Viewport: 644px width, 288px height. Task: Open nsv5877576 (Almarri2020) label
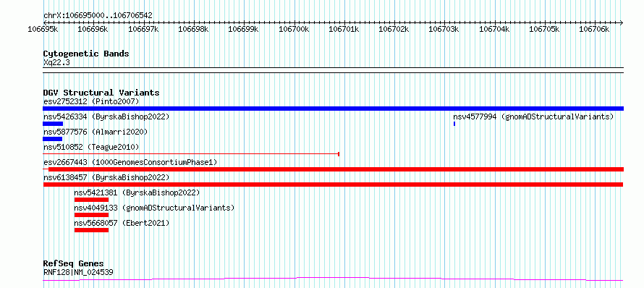tap(96, 132)
